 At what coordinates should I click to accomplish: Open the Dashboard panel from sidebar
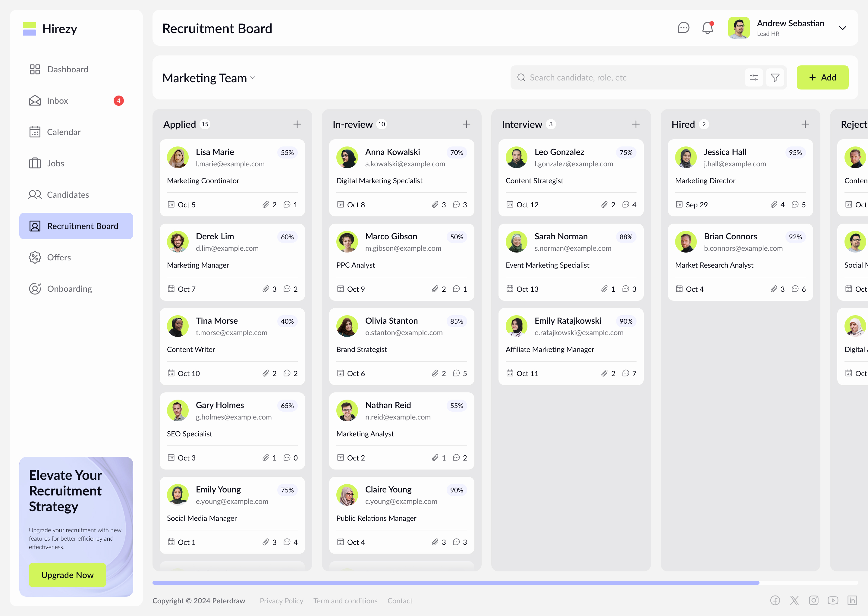point(68,69)
